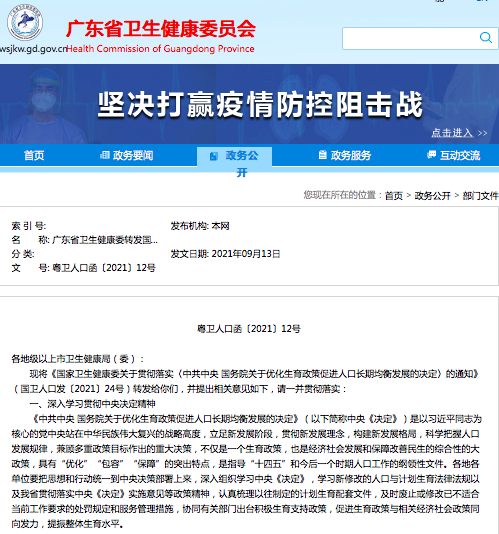
Task: Focus the site search input field
Action: [x=420, y=38]
